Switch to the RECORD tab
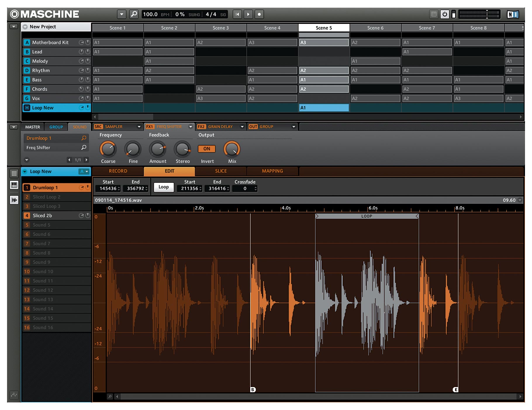This screenshot has width=532, height=410. tap(118, 171)
